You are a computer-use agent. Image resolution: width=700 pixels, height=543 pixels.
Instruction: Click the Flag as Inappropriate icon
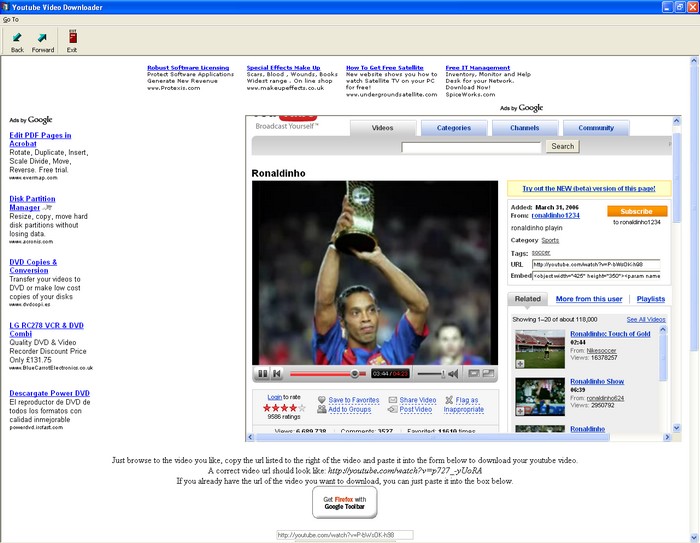(449, 400)
